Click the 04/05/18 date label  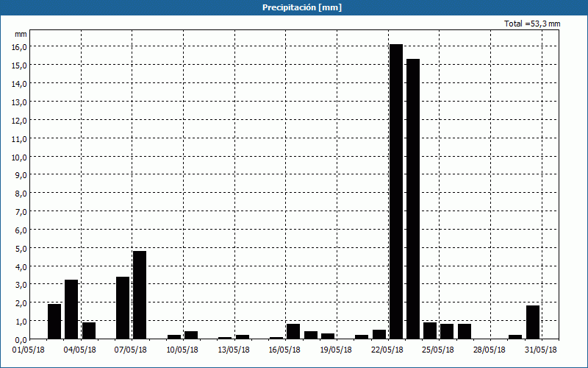[x=80, y=350]
